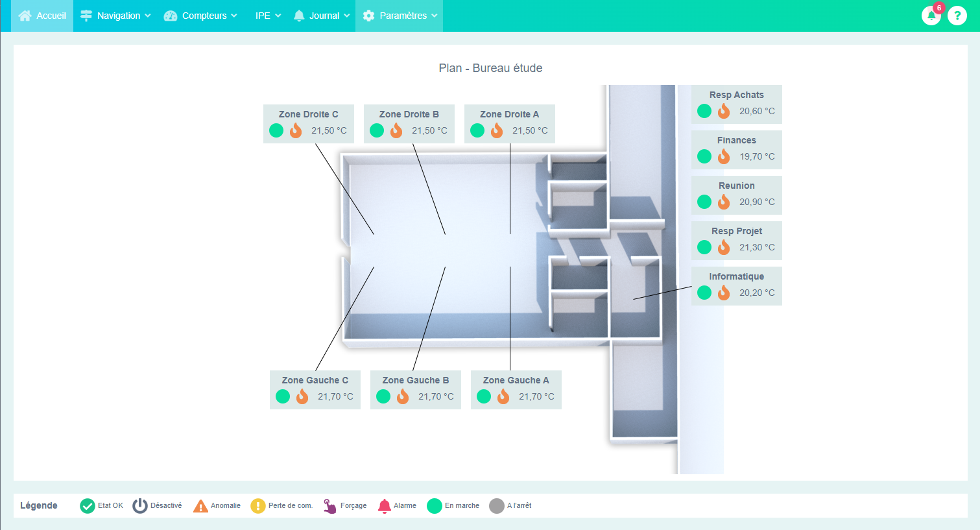Click the flame icon for Informatique

[724, 293]
